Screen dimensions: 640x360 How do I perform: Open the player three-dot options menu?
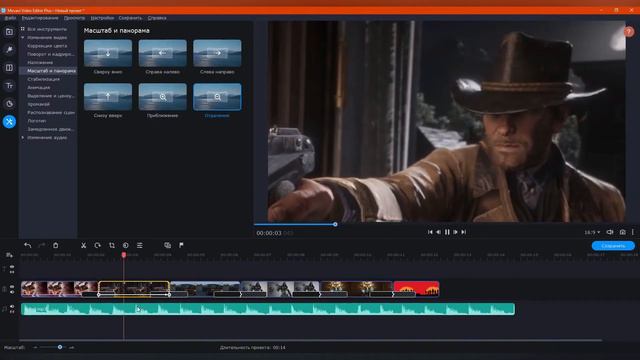[x=633, y=232]
